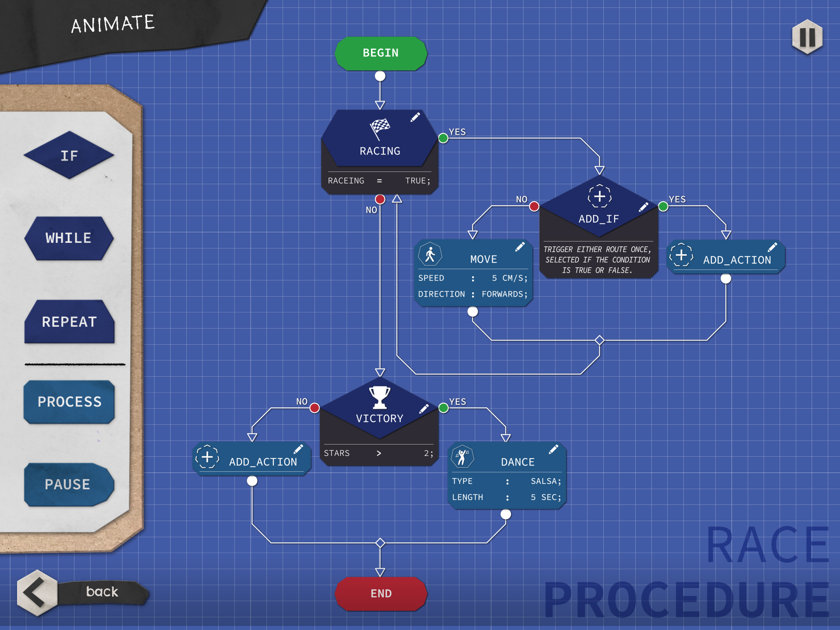Viewport: 840px width, 630px height.
Task: Click the white output connector under BEGIN
Action: (x=380, y=76)
